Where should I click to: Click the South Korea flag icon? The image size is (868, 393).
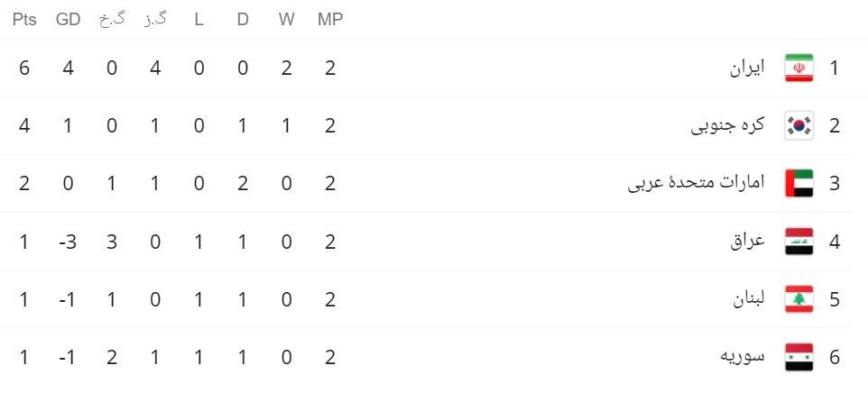799,126
